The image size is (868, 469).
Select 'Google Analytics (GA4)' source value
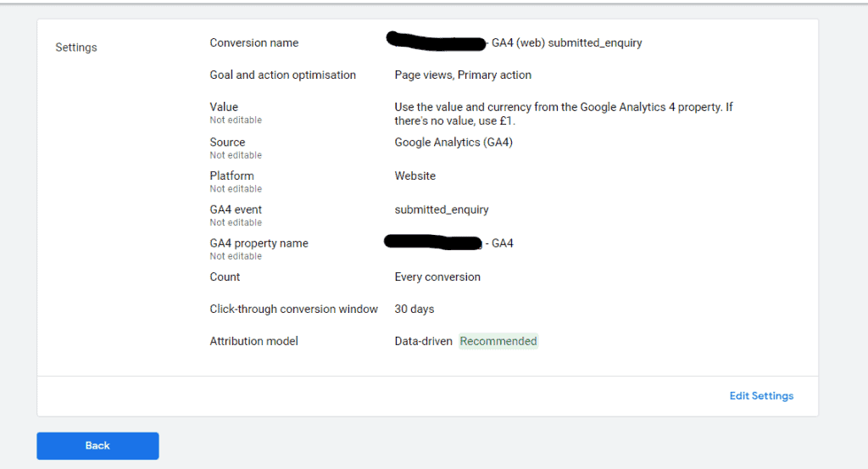(453, 142)
